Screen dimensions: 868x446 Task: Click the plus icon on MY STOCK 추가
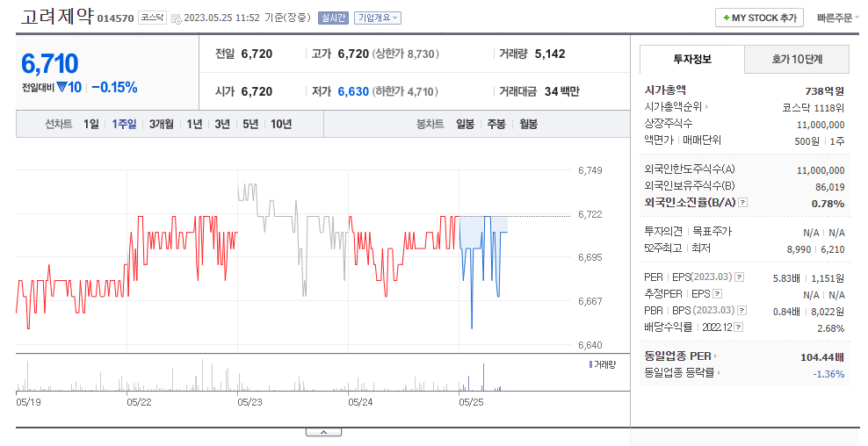(x=726, y=18)
